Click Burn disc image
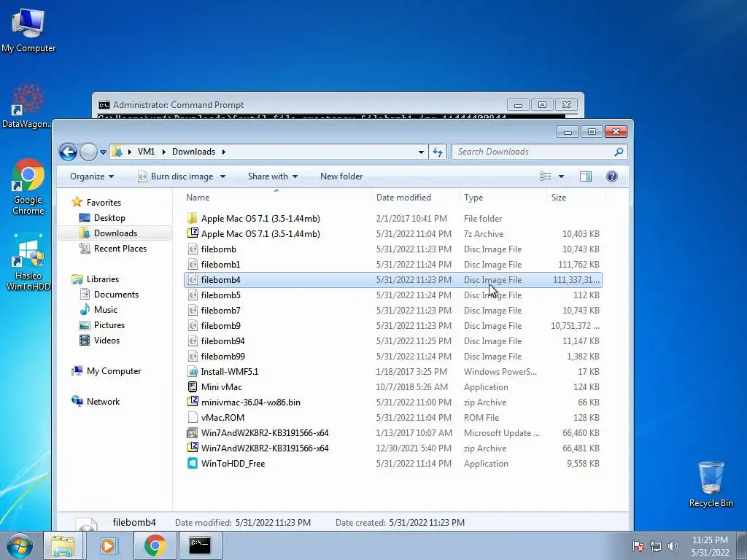The height and width of the screenshot is (560, 747). [177, 176]
